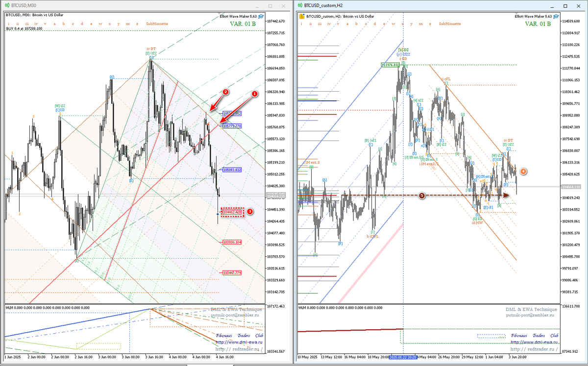Click the 104664.110 current price tag on the H2 scale
This screenshot has width=588, height=366.
(x=571, y=187)
